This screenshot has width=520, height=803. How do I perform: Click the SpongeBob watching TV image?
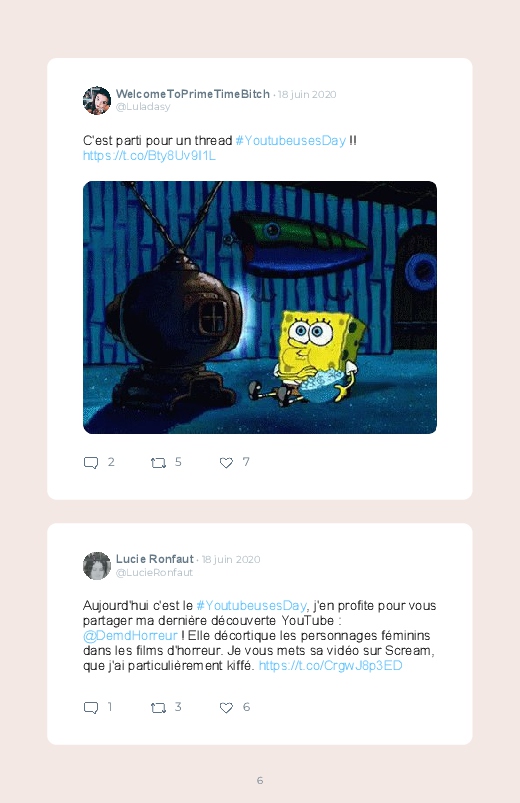click(x=260, y=307)
